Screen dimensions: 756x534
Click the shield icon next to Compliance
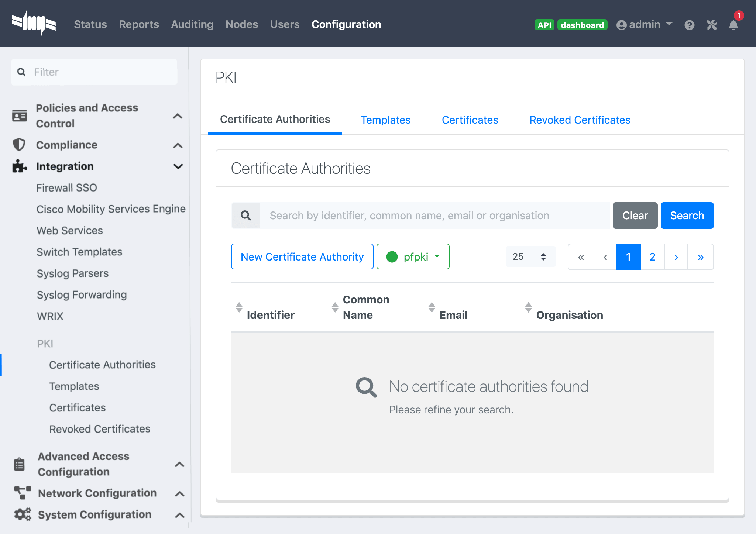tap(19, 145)
